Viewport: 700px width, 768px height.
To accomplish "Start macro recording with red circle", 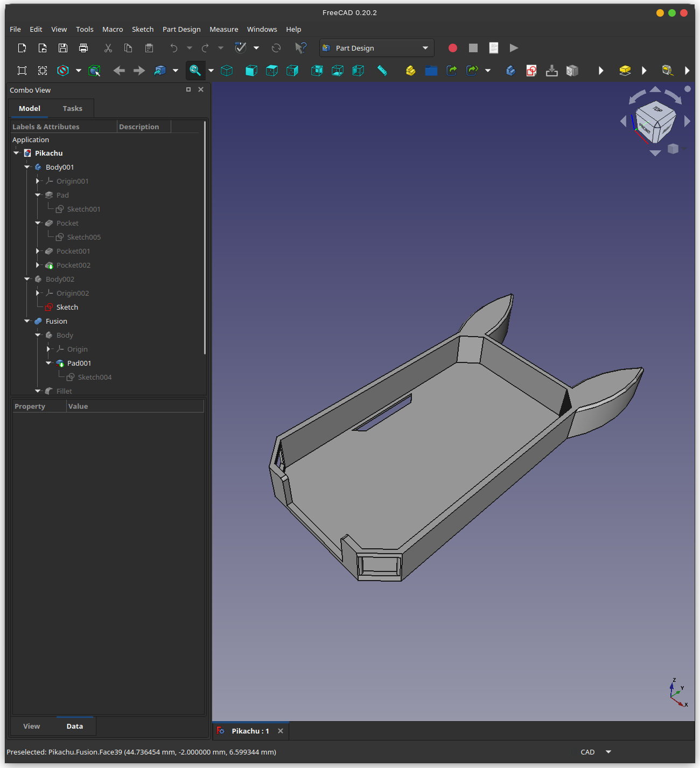I will click(453, 48).
